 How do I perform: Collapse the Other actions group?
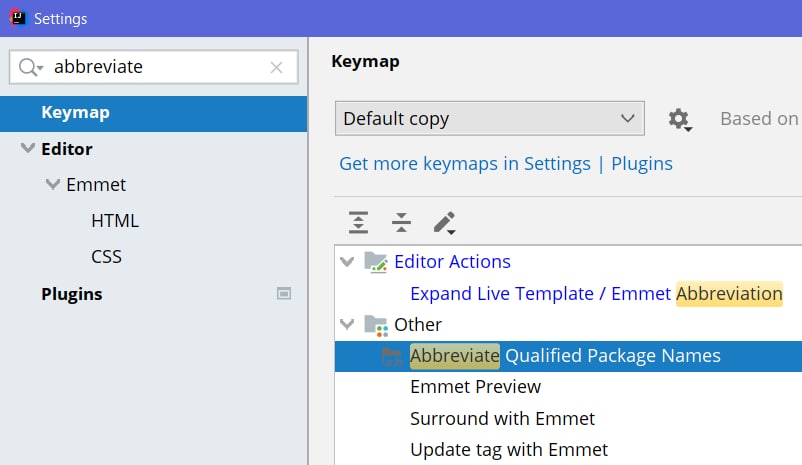coord(348,325)
